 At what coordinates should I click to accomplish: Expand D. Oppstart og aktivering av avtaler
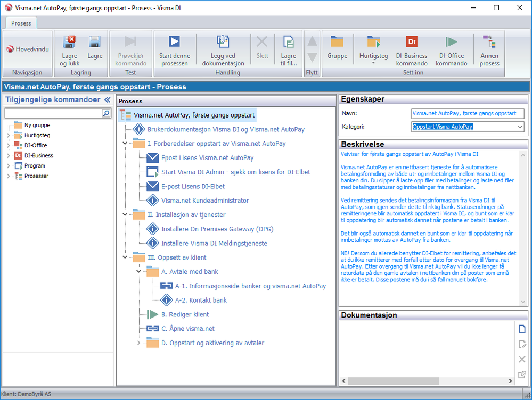(x=138, y=343)
